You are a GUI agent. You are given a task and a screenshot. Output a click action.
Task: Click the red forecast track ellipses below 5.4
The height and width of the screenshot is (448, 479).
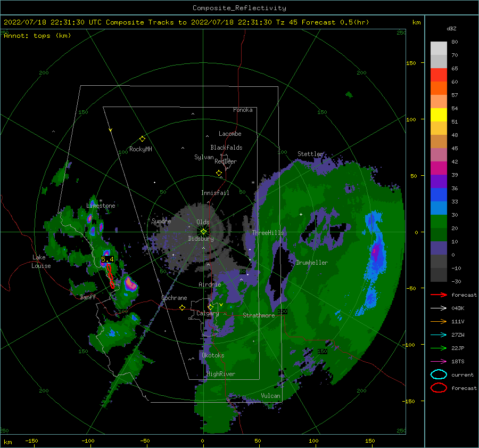pos(110,276)
